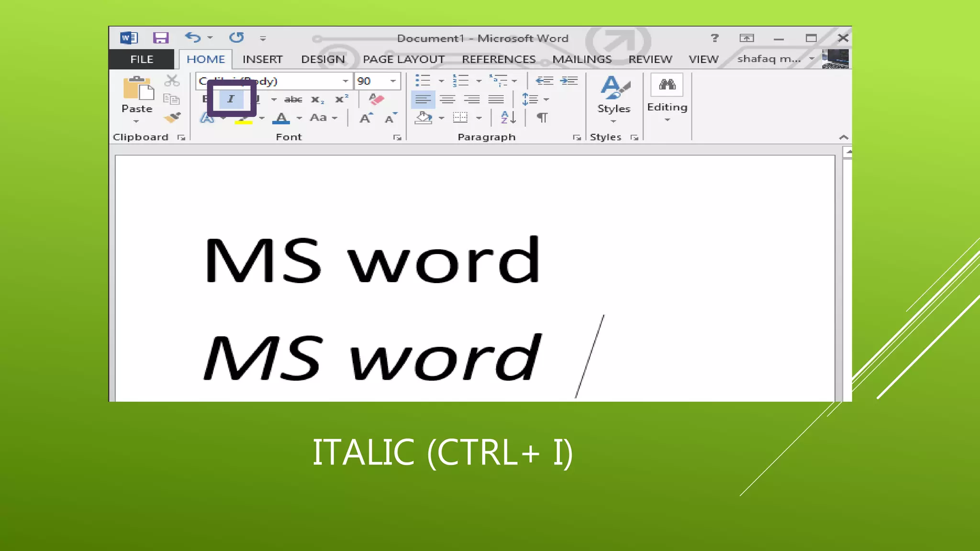980x551 pixels.
Task: Cut selection with the scissors icon
Action: pos(172,81)
